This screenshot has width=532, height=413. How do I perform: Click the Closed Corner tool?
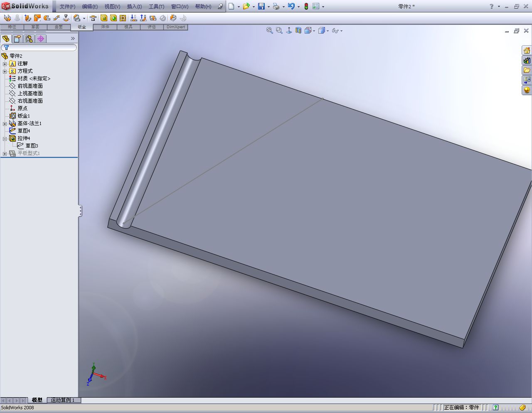point(77,18)
